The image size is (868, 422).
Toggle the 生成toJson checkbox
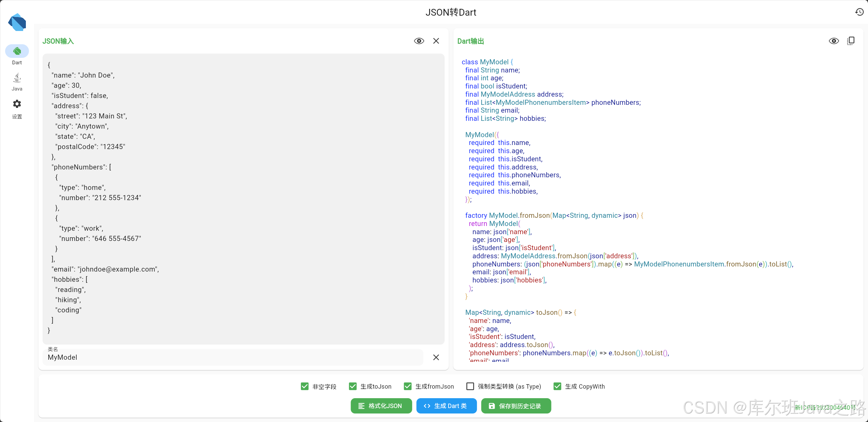pos(353,386)
